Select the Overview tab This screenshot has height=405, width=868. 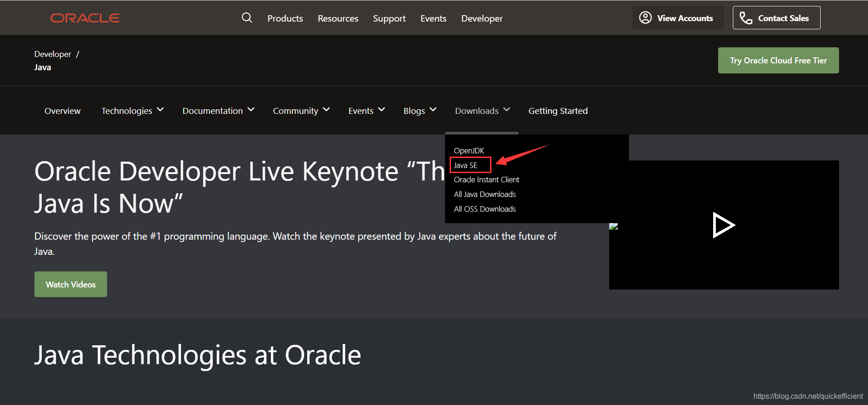point(63,111)
